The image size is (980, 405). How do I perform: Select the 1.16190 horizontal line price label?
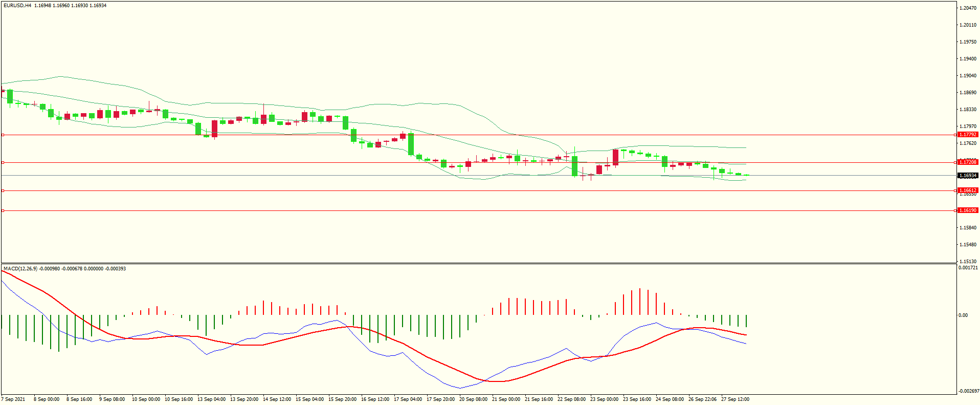(968, 210)
